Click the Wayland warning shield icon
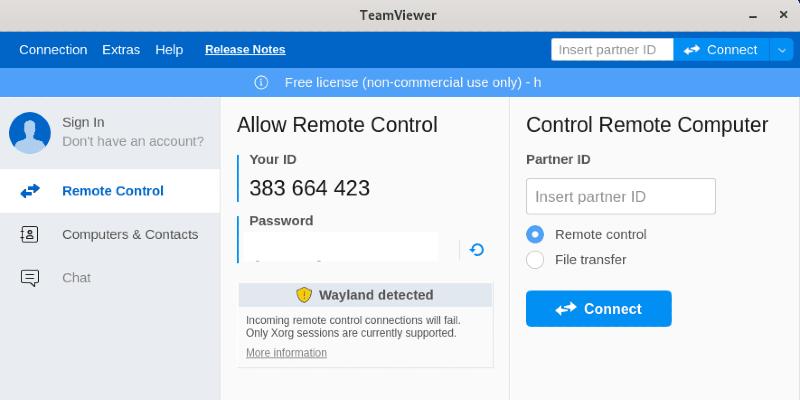This screenshot has width=800, height=400. [304, 295]
